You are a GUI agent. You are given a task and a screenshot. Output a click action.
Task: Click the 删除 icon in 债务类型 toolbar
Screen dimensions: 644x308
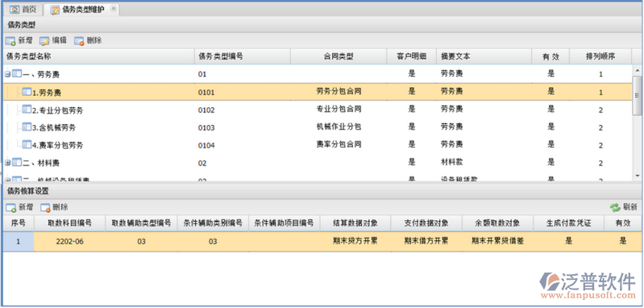79,41
